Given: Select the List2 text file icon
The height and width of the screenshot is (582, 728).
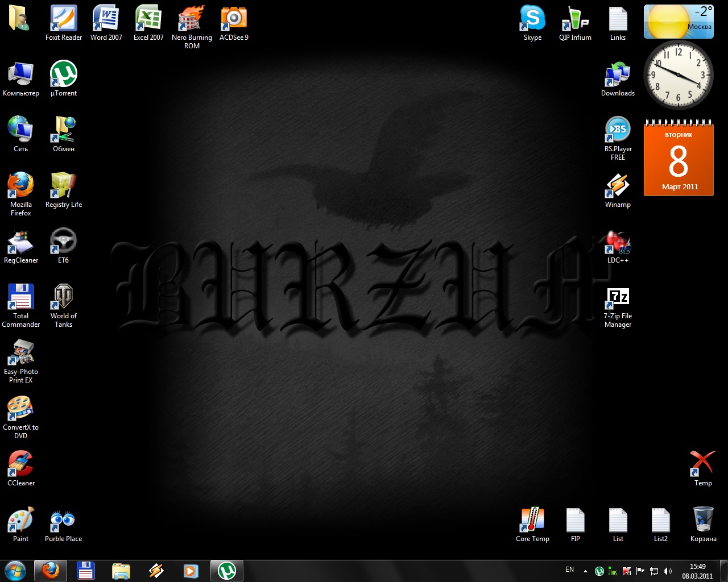Looking at the screenshot, I should 660,525.
